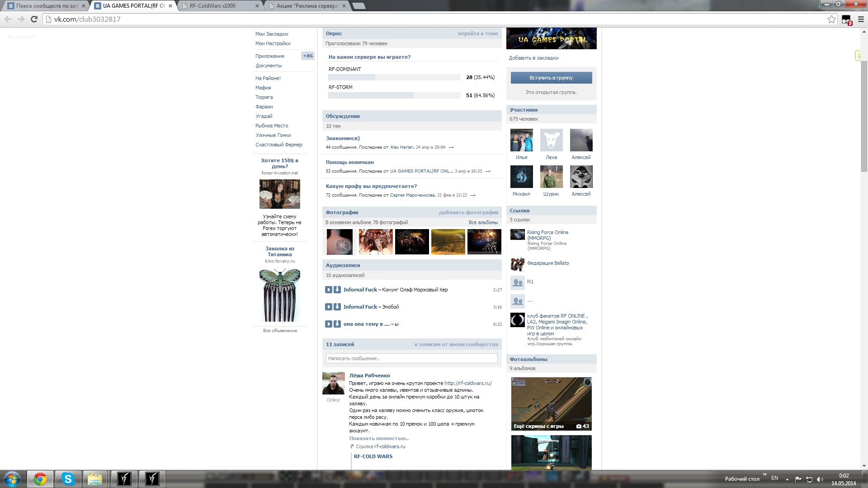Image resolution: width=868 pixels, height=488 pixels.
Task: Expand post with Показать полностью
Action: [379, 438]
